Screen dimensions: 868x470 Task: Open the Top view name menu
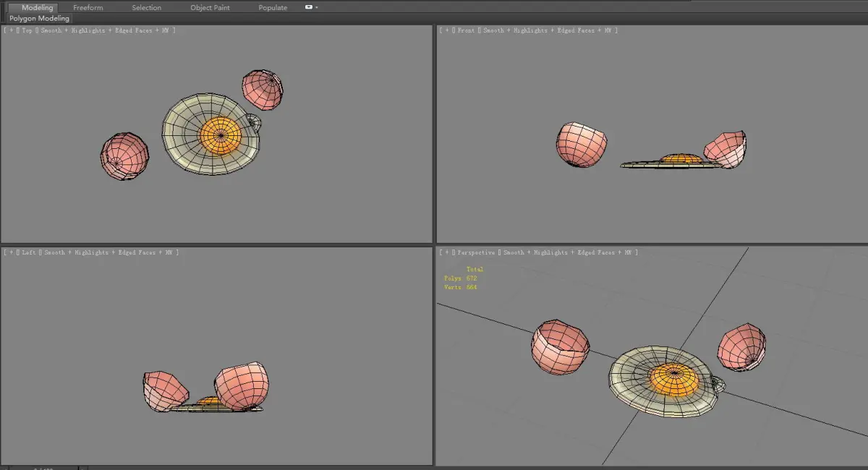tap(27, 30)
